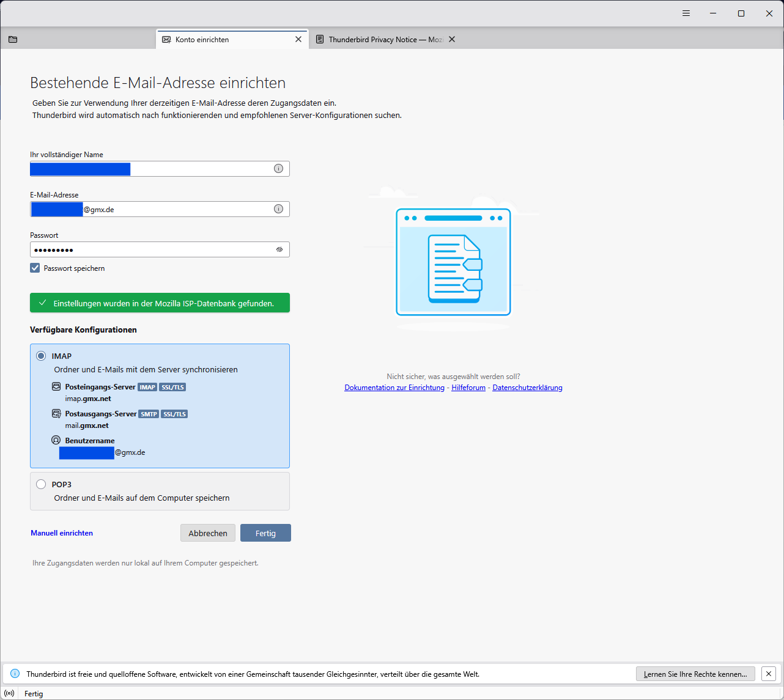This screenshot has width=784, height=700.
Task: Select the POP3 radio button
Action: tap(41, 484)
